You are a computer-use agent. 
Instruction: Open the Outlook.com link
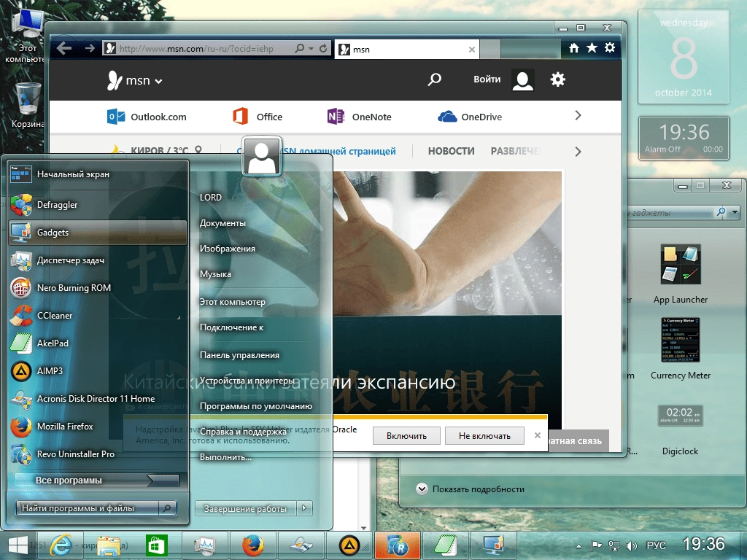(147, 117)
